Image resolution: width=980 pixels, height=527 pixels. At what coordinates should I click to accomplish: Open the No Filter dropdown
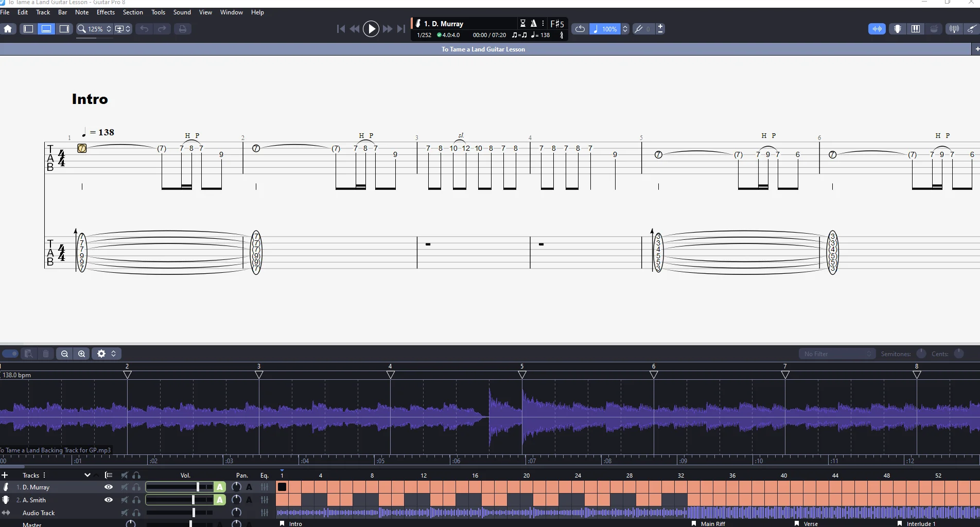tap(837, 354)
